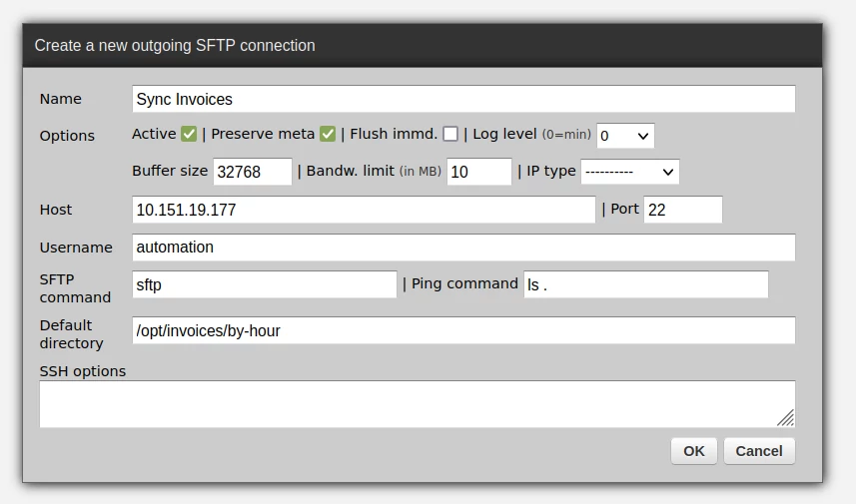
Task: Focus the Bandw. limit field
Action: (x=478, y=172)
